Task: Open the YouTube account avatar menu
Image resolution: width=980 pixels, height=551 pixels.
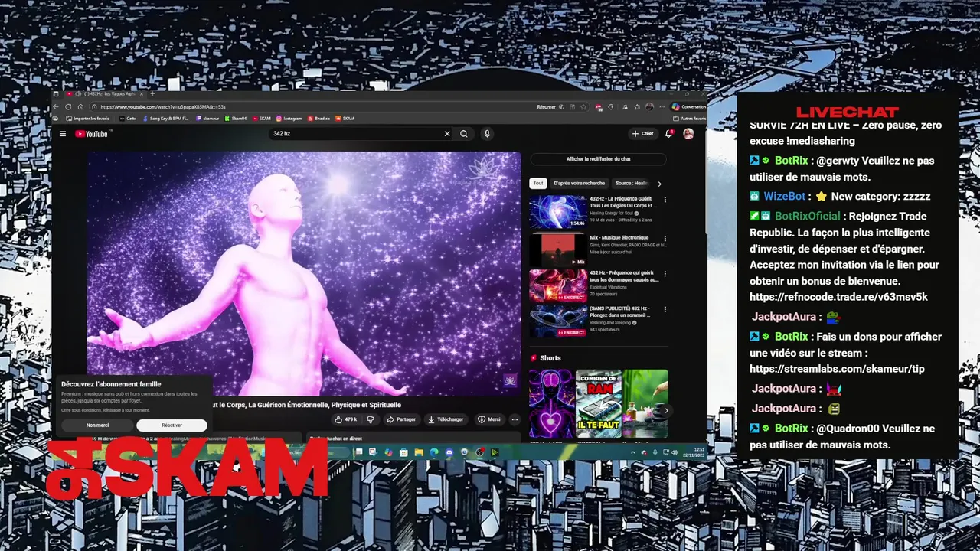Action: 688,134
